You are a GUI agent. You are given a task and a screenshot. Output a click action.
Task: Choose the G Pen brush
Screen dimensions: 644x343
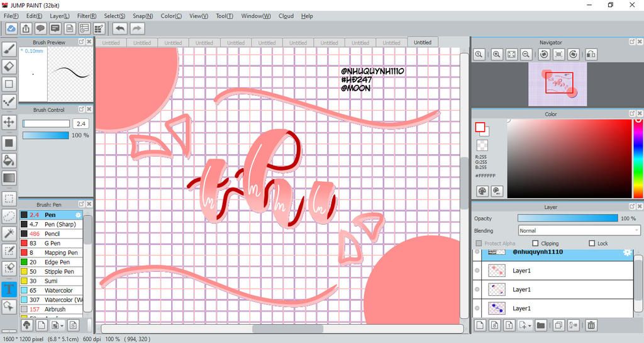pyautogui.click(x=52, y=243)
